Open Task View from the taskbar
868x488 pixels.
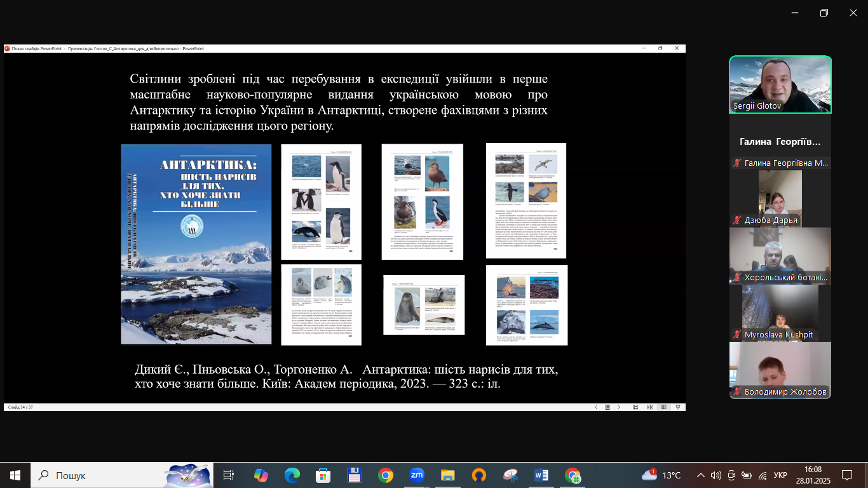pos(229,475)
